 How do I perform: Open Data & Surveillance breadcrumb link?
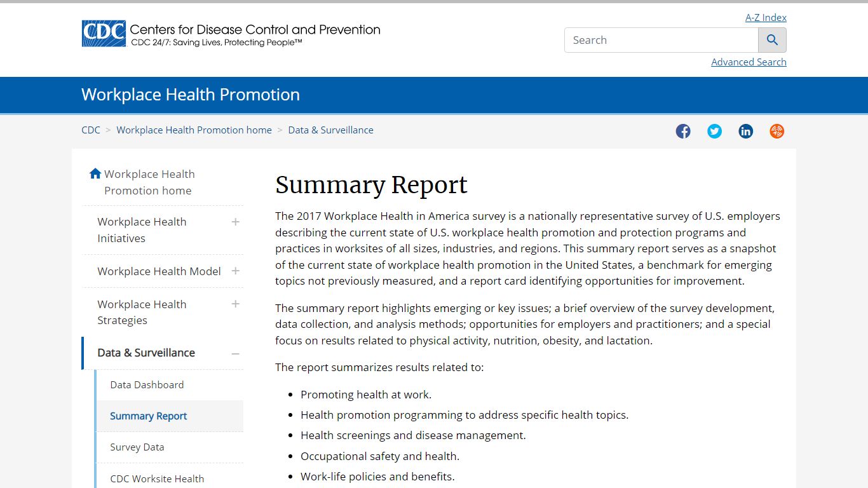pos(330,130)
